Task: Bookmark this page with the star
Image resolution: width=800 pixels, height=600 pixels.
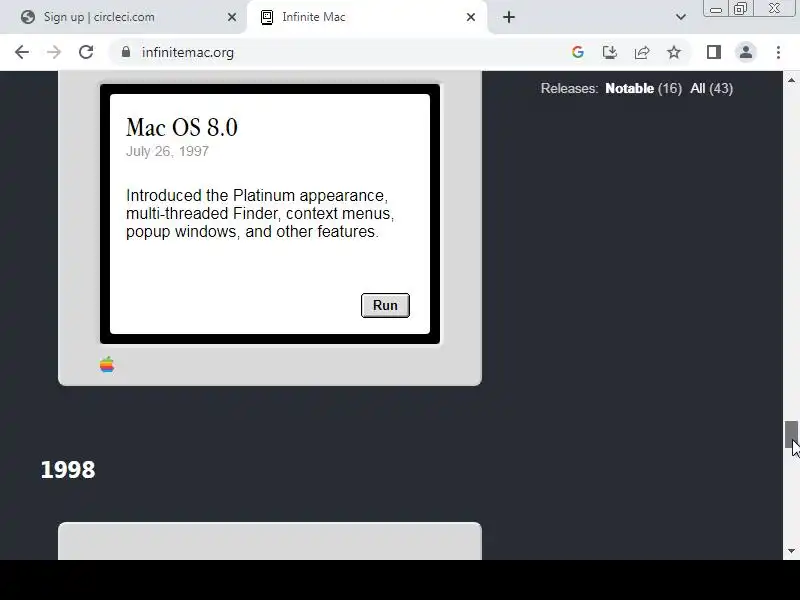Action: click(674, 52)
